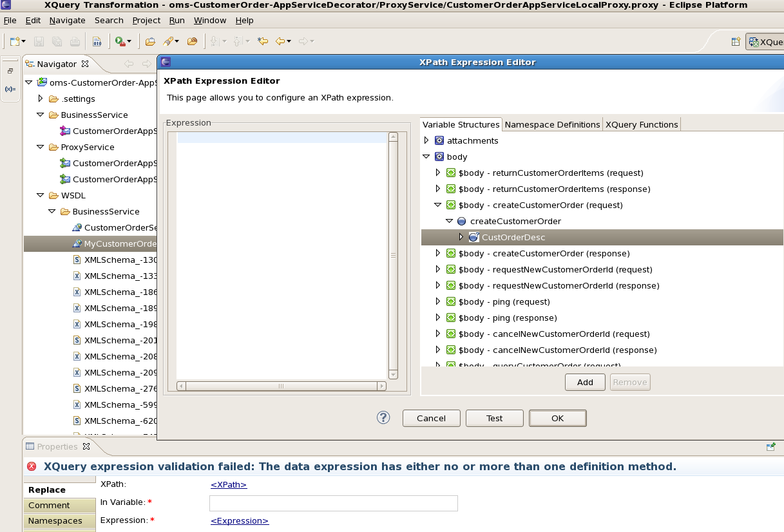
Task: Click the Print toolbar icon
Action: click(75, 41)
